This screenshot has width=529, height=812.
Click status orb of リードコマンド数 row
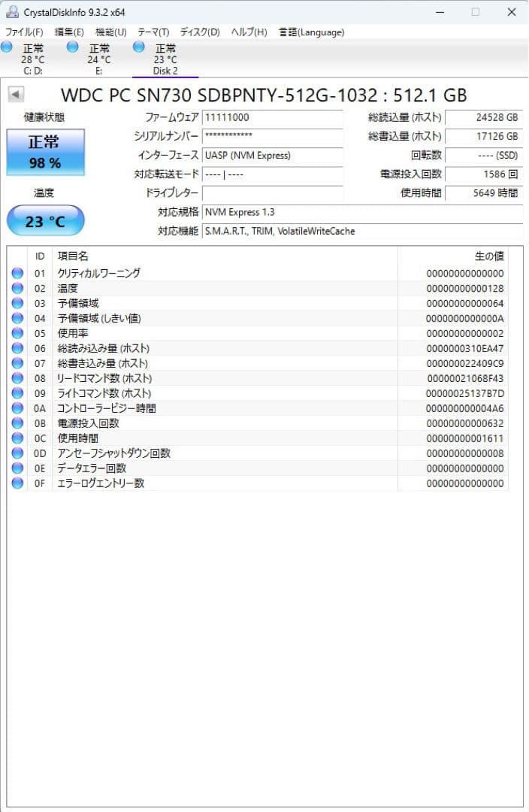17,378
